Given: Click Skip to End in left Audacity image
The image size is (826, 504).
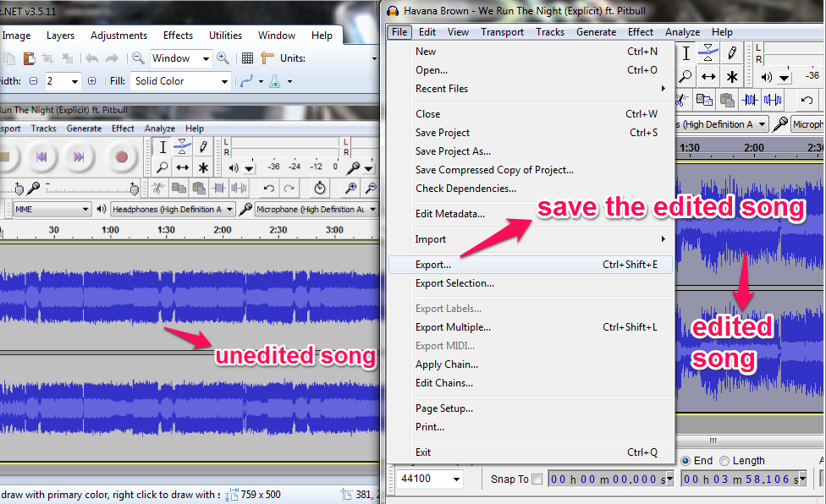Looking at the screenshot, I should (x=79, y=156).
